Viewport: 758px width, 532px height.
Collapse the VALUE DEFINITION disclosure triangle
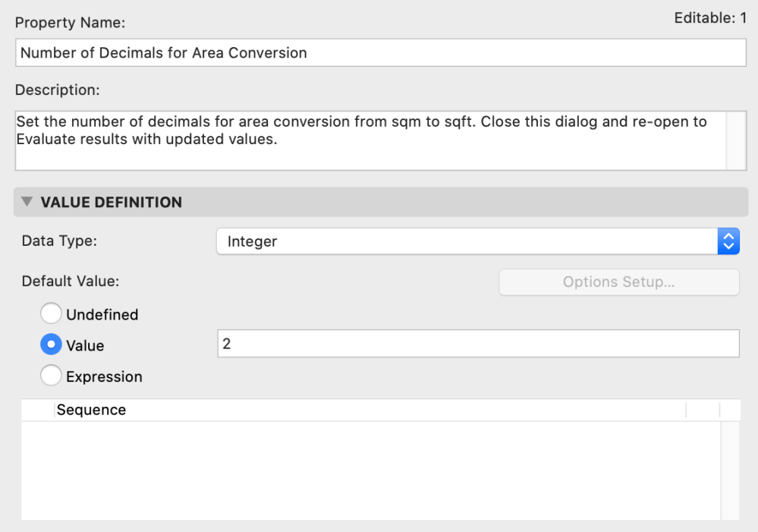pyautogui.click(x=27, y=203)
